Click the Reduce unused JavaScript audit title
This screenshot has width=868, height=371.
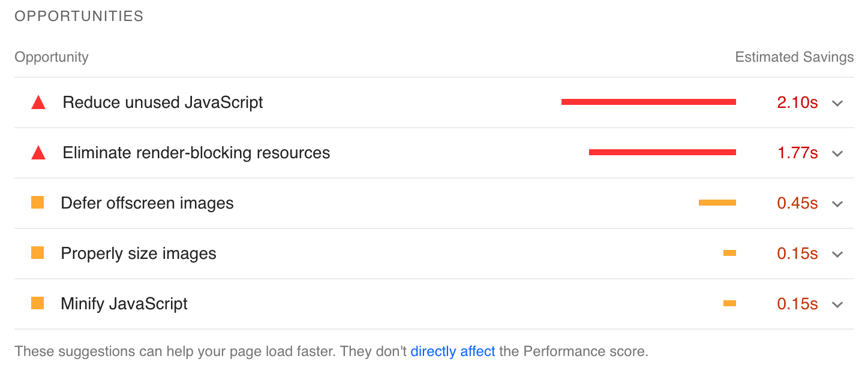tap(163, 102)
